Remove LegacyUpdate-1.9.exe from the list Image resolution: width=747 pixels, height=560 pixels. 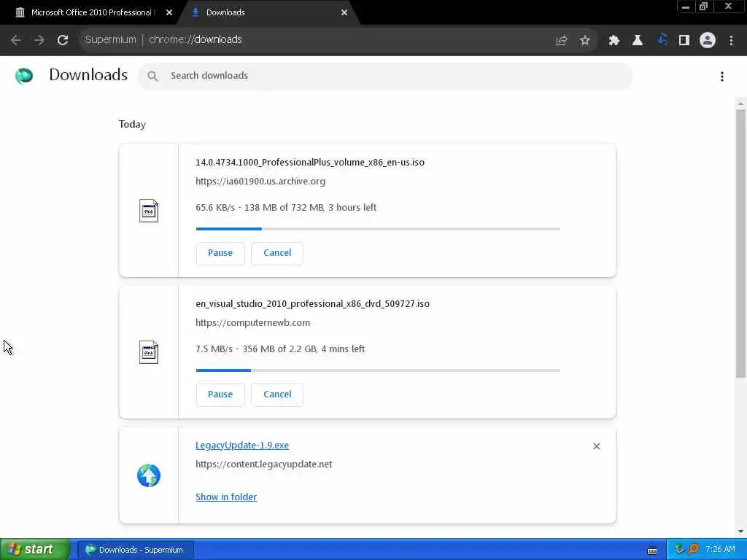(x=597, y=446)
